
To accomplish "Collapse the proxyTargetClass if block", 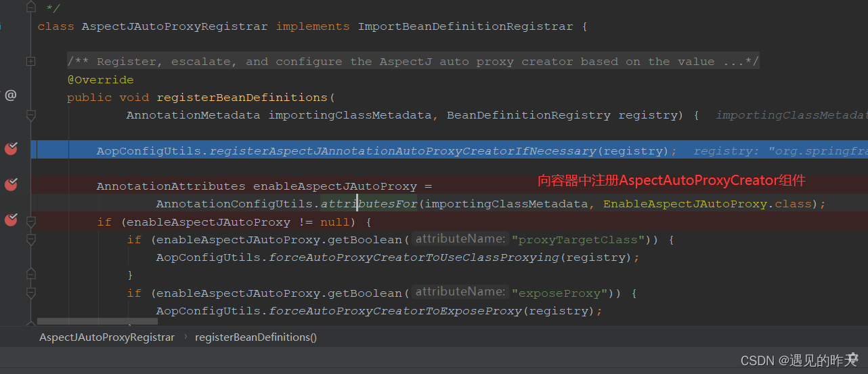I will [x=30, y=240].
